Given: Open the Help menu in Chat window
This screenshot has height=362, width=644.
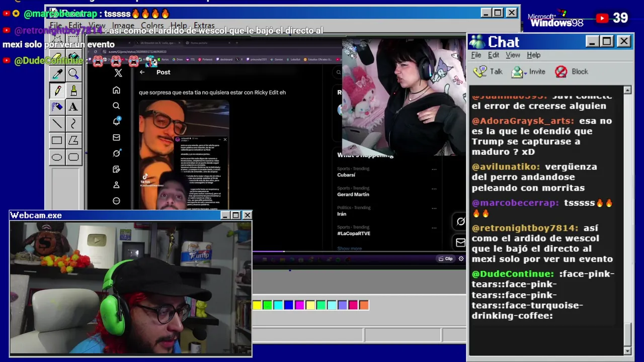Looking at the screenshot, I should point(533,55).
